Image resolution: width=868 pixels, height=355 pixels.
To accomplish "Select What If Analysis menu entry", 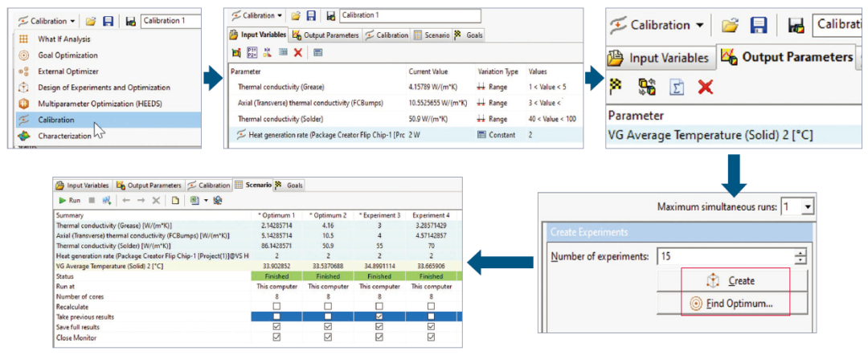I will 64,39.
